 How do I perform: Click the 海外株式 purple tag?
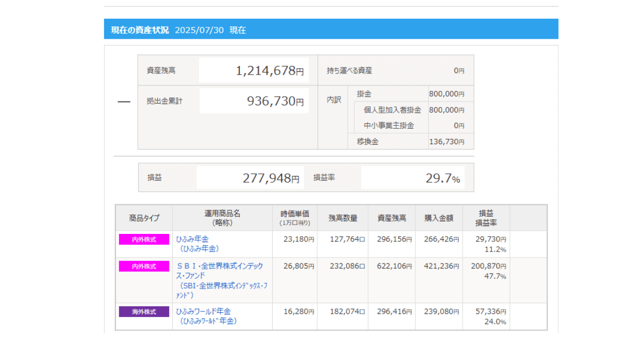[144, 312]
